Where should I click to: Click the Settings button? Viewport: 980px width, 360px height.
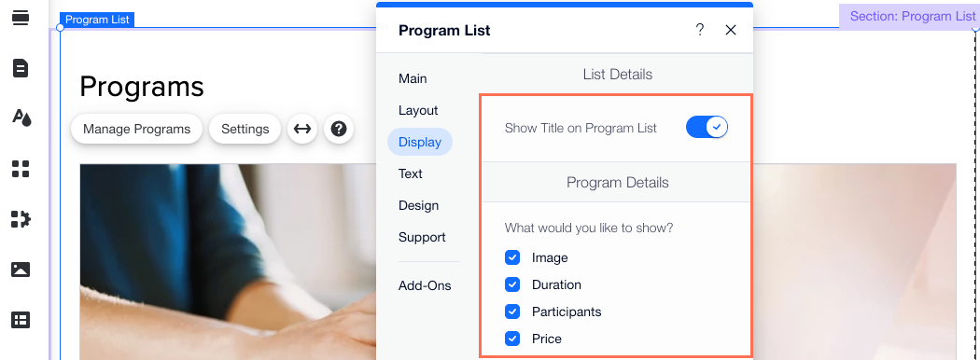245,129
